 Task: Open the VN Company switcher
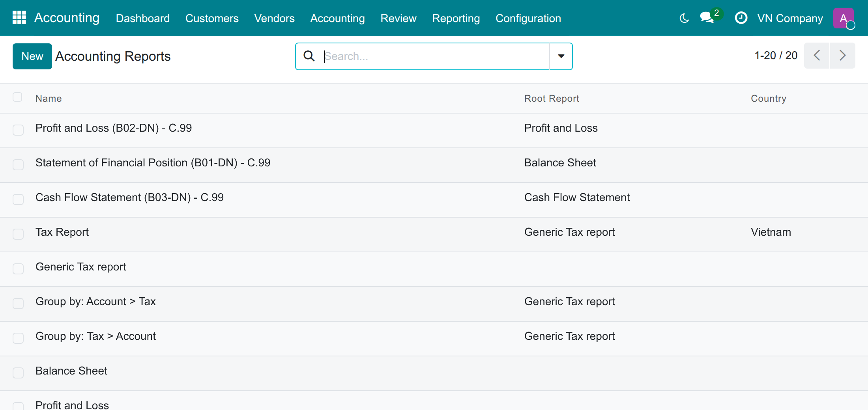(x=790, y=18)
